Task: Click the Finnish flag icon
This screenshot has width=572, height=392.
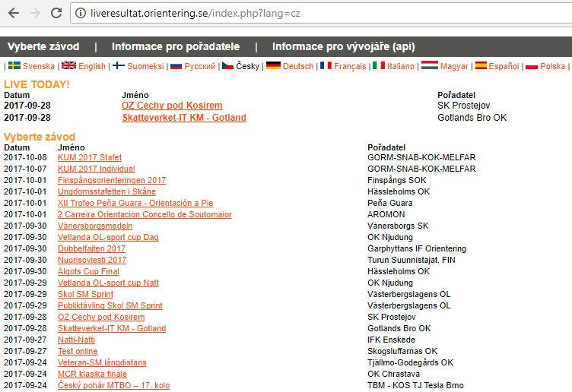Action: 119,65
